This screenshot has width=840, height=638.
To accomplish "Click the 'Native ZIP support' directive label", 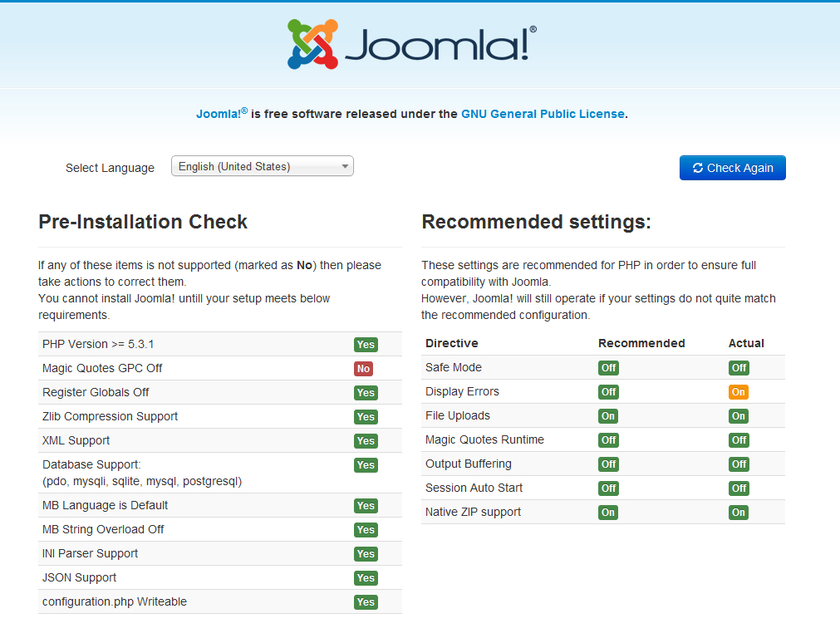I will [473, 512].
